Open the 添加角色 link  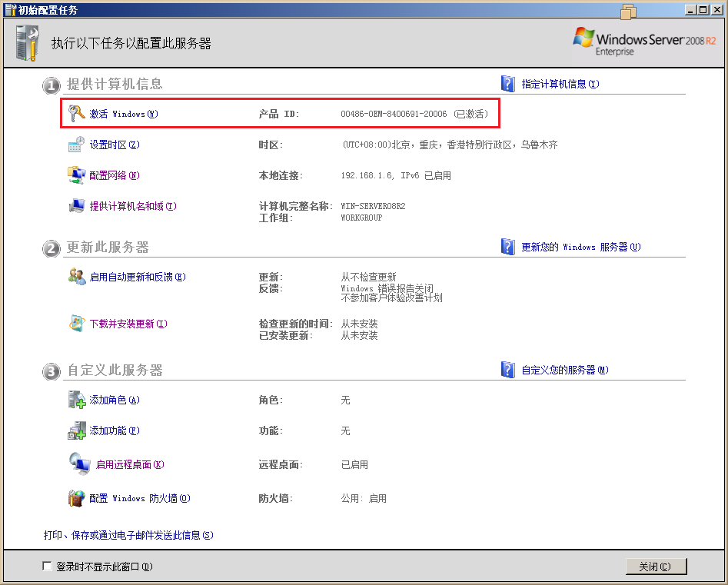click(x=115, y=401)
